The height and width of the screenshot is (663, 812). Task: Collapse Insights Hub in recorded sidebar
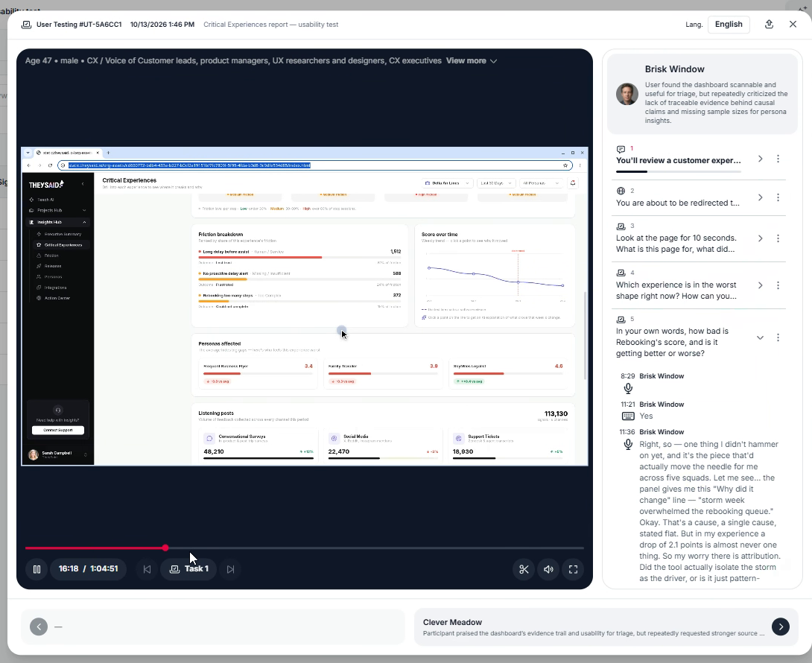[84, 222]
